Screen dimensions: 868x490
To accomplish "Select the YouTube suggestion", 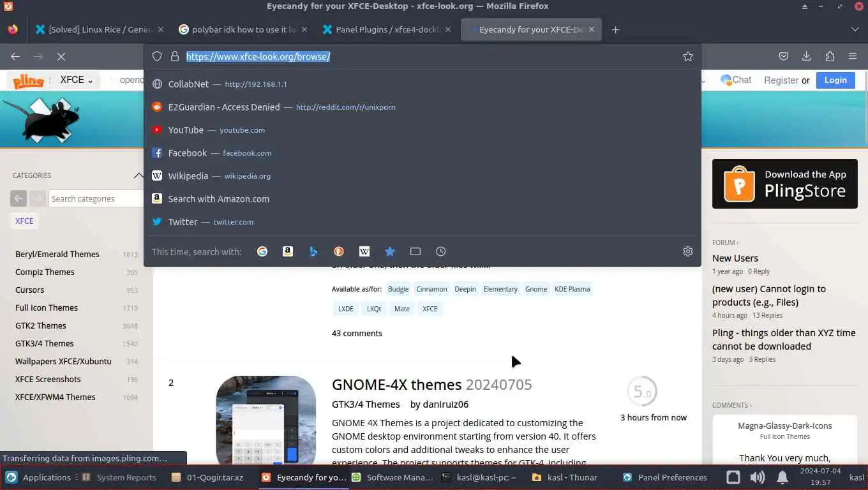I will pyautogui.click(x=421, y=130).
